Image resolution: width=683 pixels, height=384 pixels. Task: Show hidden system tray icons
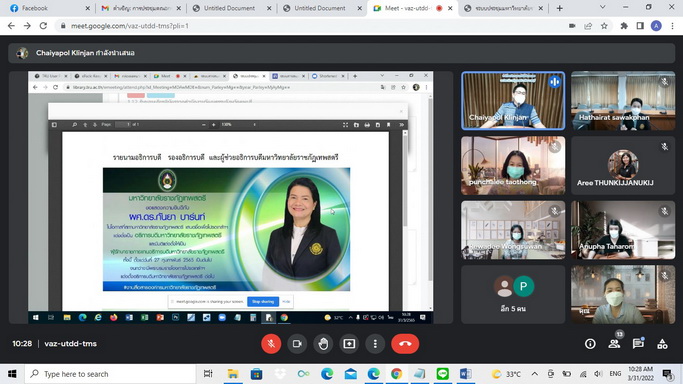534,374
